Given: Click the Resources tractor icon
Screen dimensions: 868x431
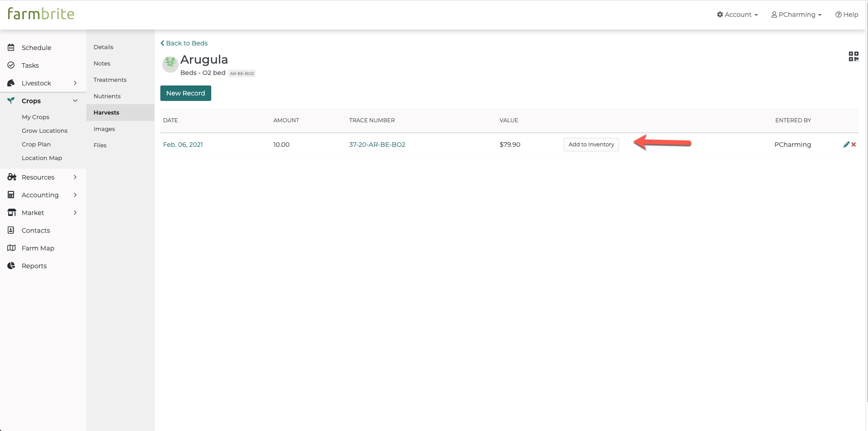Looking at the screenshot, I should (x=12, y=177).
